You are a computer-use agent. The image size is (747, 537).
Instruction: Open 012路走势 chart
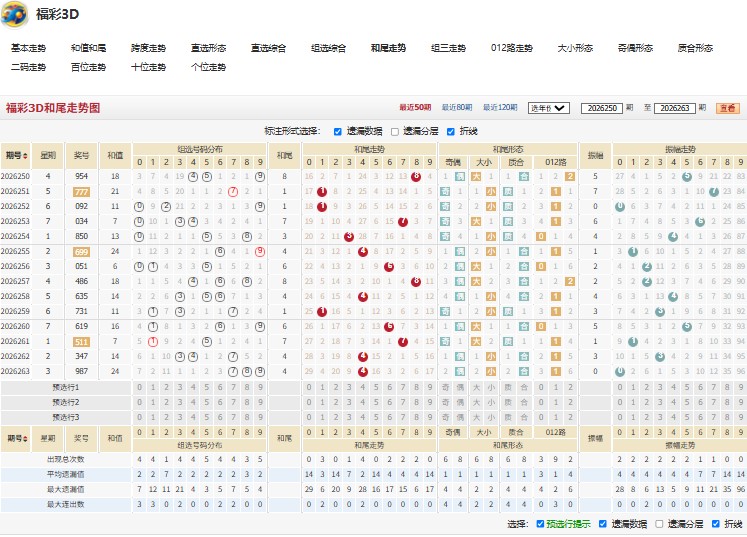512,48
